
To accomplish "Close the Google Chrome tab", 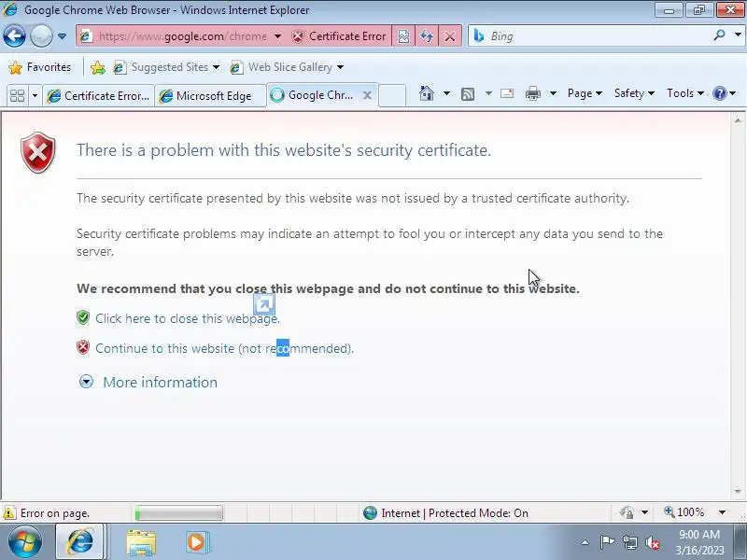I will 367,95.
